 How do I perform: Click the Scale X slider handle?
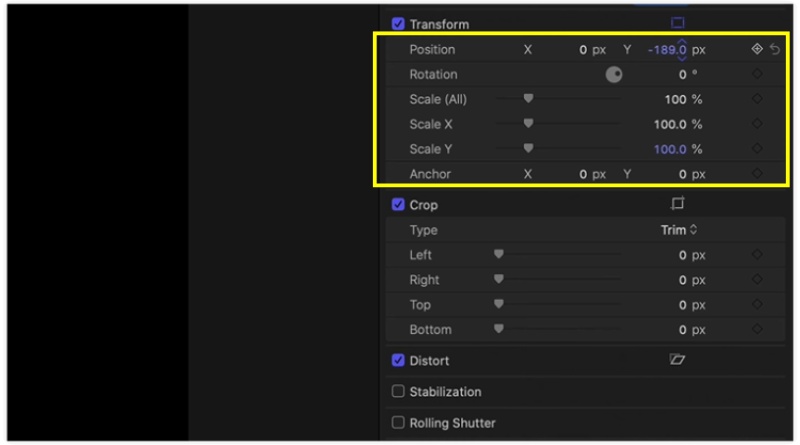[528, 124]
